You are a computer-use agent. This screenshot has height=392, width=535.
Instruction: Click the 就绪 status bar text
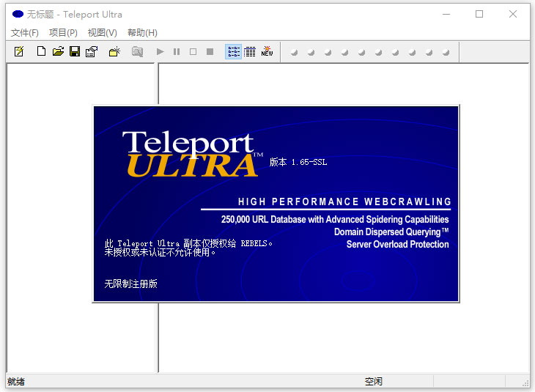[16, 382]
